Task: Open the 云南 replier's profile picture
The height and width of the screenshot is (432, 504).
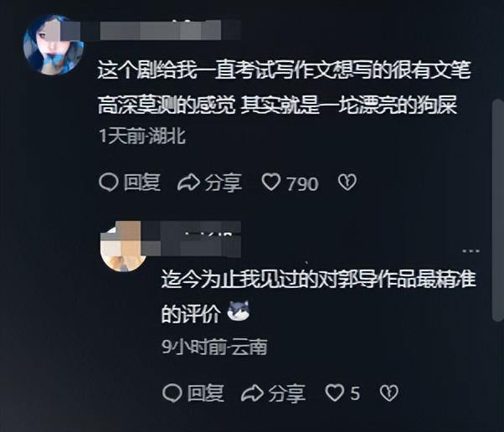Action: 123,247
